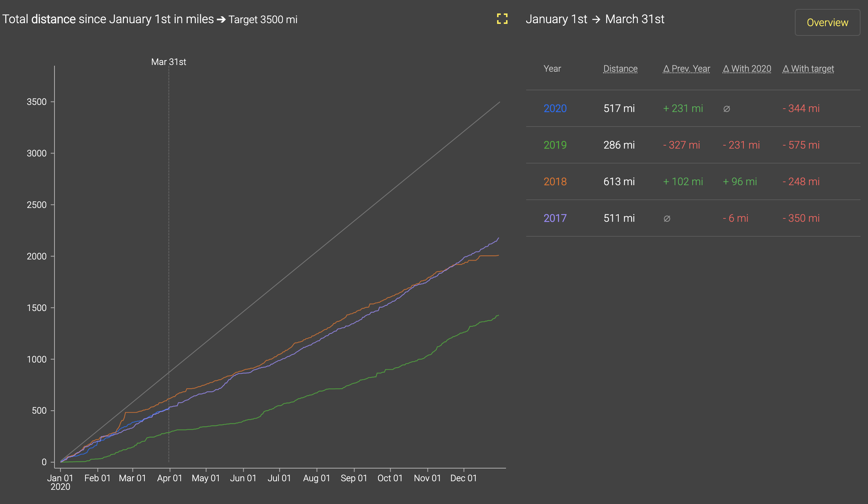Click the Δ With 2020 column header

[747, 69]
